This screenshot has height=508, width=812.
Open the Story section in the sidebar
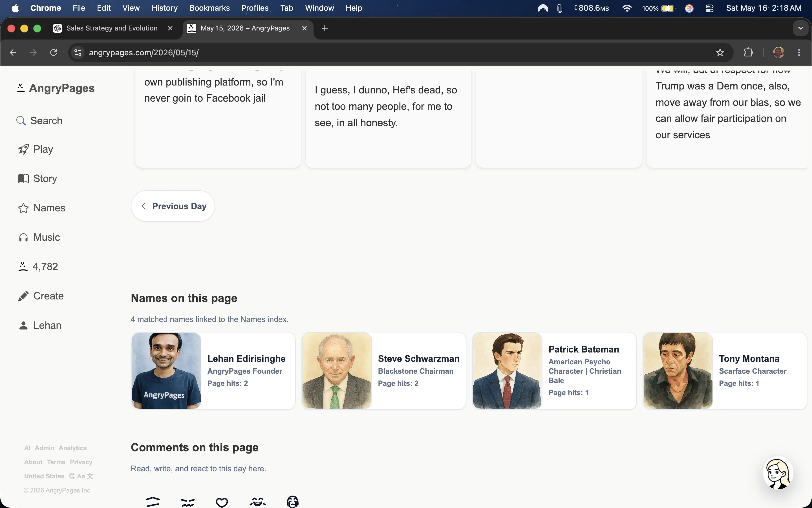tap(37, 178)
